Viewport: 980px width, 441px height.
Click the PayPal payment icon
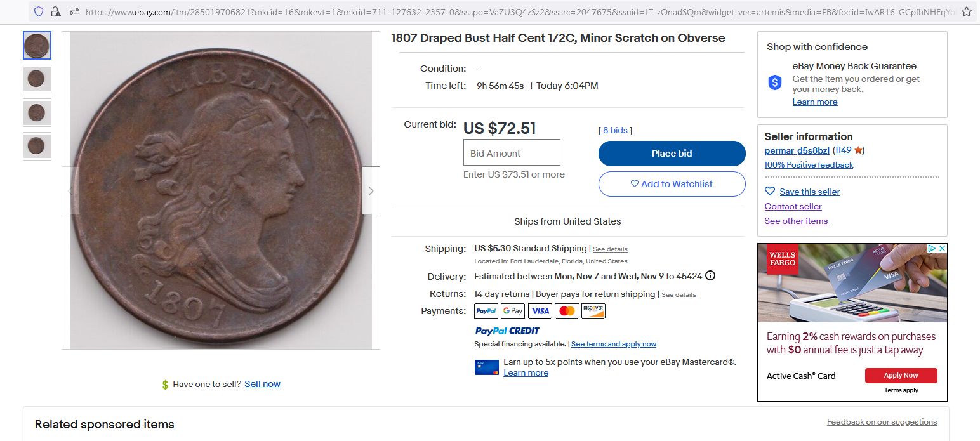tap(486, 311)
